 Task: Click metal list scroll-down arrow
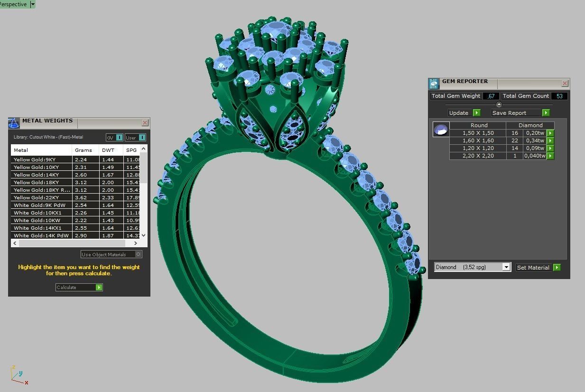pos(144,235)
